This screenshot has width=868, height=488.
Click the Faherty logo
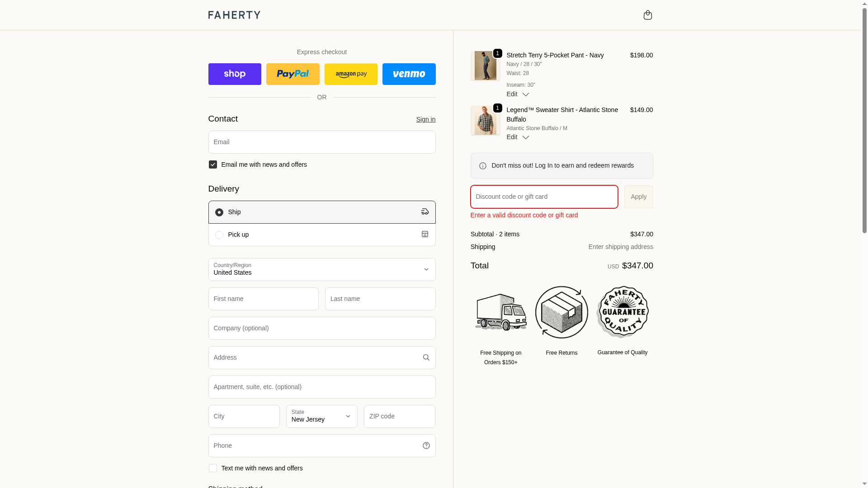pos(234,15)
